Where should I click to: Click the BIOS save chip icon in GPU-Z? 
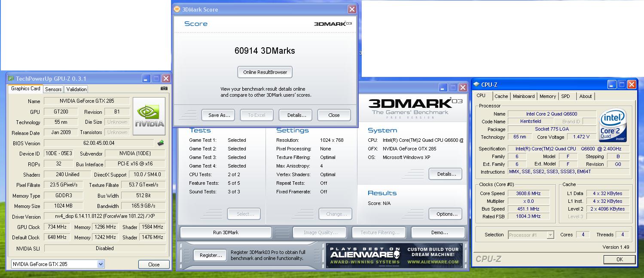click(x=161, y=143)
